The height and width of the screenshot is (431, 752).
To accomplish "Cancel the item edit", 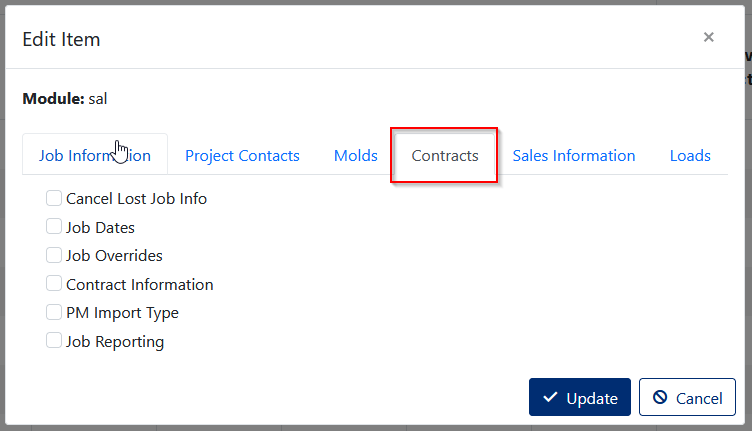I will 687,397.
